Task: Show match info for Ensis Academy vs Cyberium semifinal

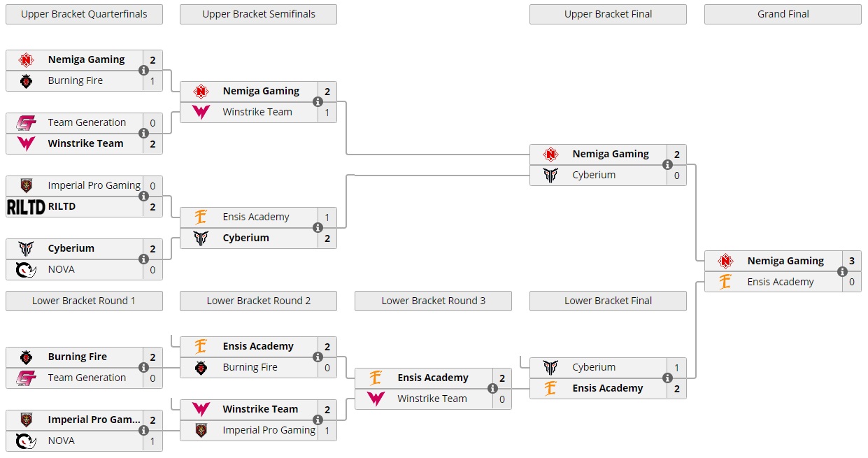Action: pyautogui.click(x=318, y=228)
